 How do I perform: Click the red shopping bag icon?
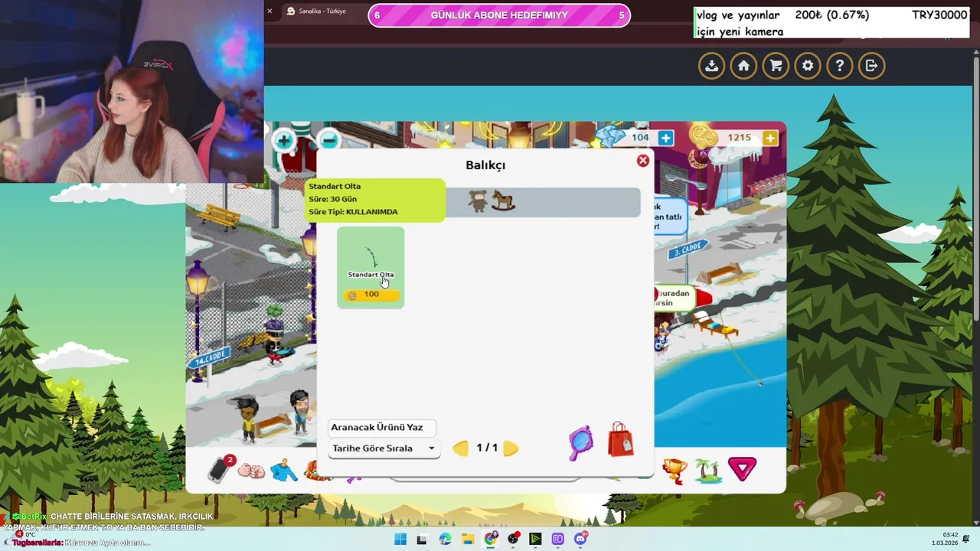click(x=620, y=440)
